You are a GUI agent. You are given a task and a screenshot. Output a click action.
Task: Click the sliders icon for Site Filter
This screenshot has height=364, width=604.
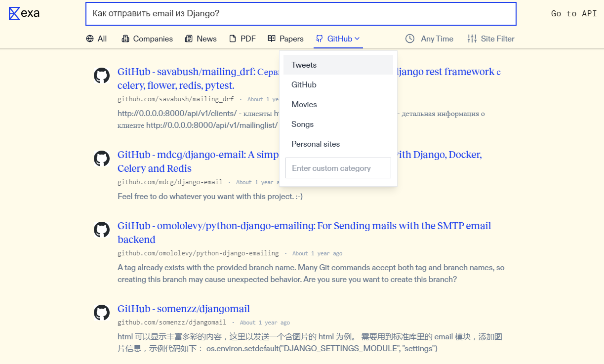click(472, 39)
